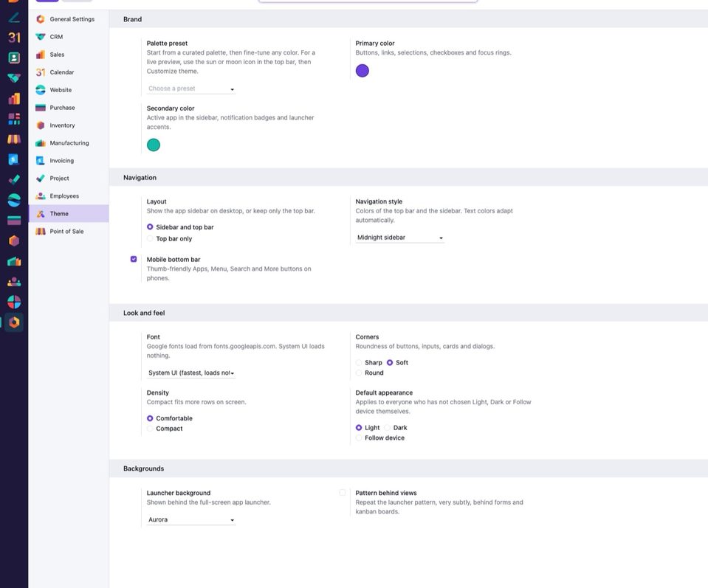Click the Point of Sale icon in the settings list

pos(41,231)
